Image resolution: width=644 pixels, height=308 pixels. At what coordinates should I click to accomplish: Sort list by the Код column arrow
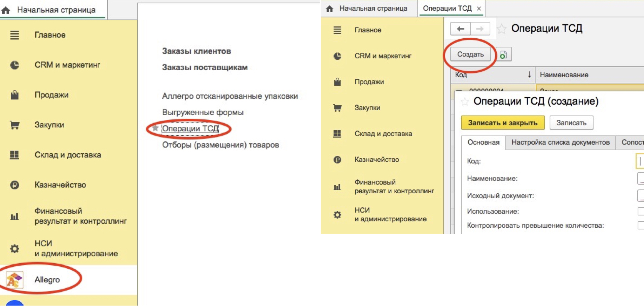pos(529,74)
